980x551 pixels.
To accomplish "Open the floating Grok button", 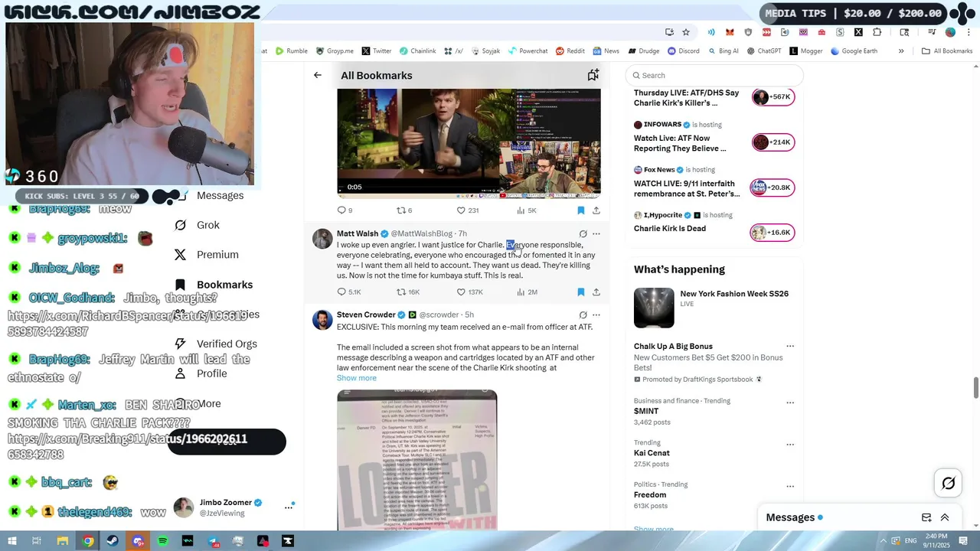I will [948, 483].
